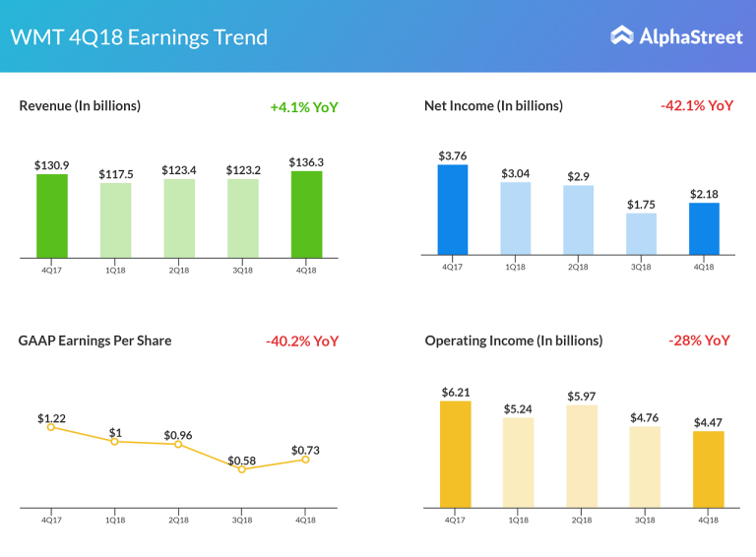The height and width of the screenshot is (557, 756).
Task: Click the AlphaStreet logo icon
Action: pos(622,36)
